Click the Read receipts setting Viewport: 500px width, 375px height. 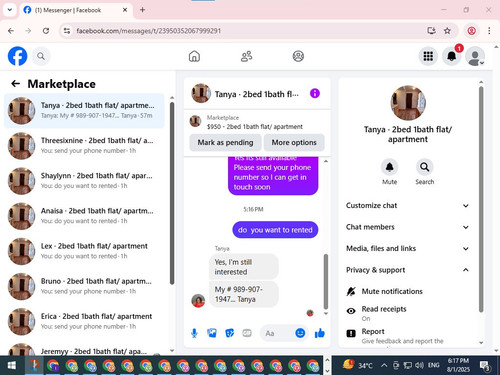tap(408, 313)
